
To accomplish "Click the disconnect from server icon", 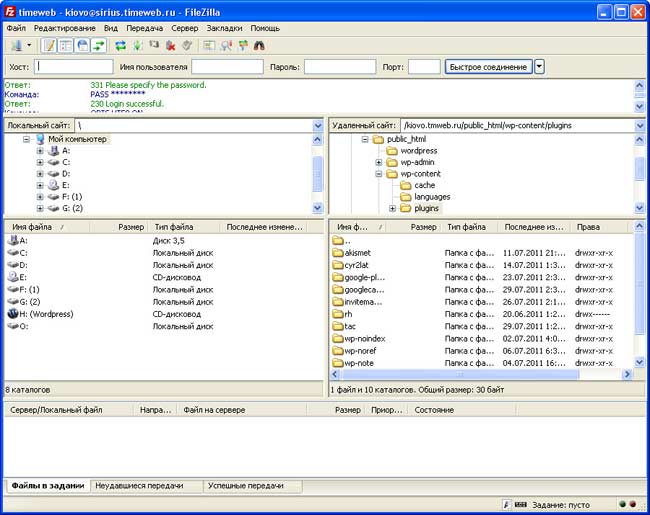I will (171, 45).
